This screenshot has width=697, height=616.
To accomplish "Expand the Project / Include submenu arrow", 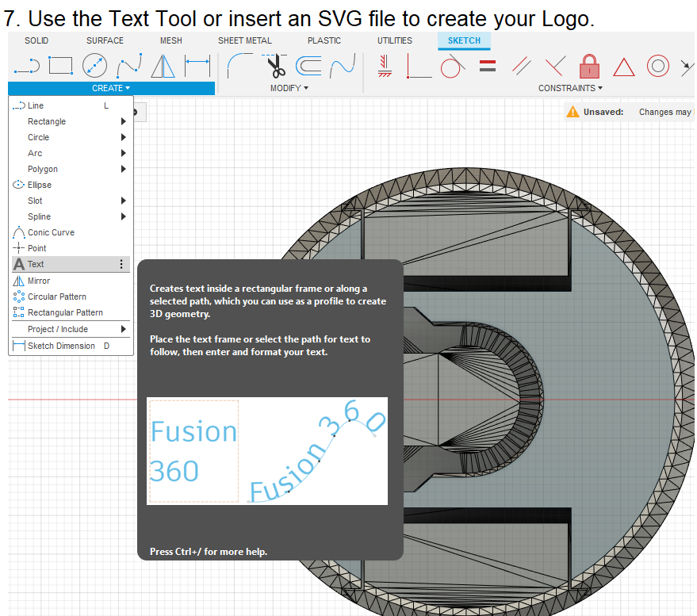I will click(124, 329).
